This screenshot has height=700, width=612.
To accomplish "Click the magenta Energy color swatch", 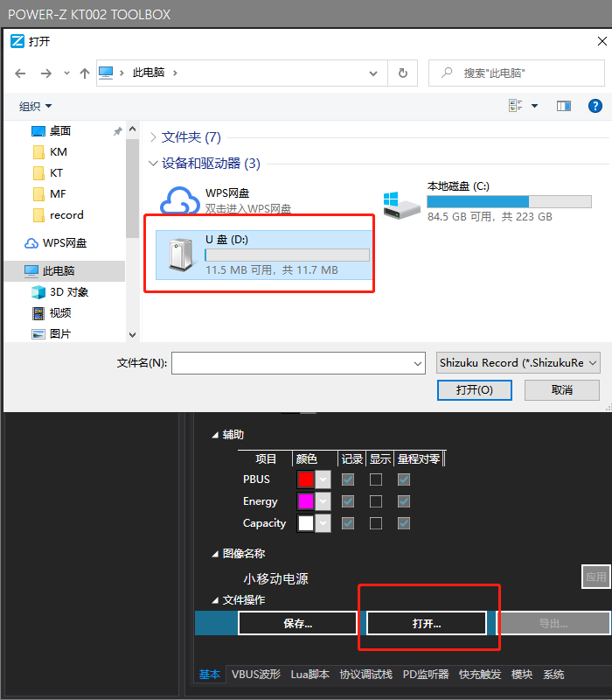I will coord(305,501).
